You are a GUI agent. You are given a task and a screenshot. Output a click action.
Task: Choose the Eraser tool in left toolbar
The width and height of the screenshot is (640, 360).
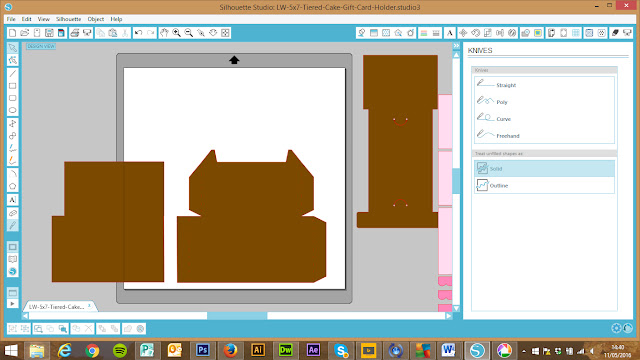click(x=13, y=213)
